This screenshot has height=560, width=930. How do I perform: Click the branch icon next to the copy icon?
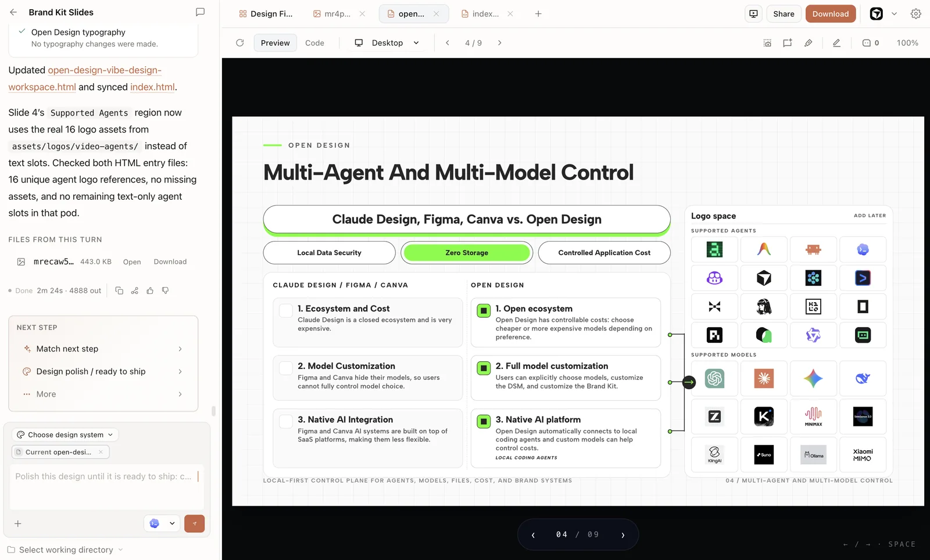135,290
